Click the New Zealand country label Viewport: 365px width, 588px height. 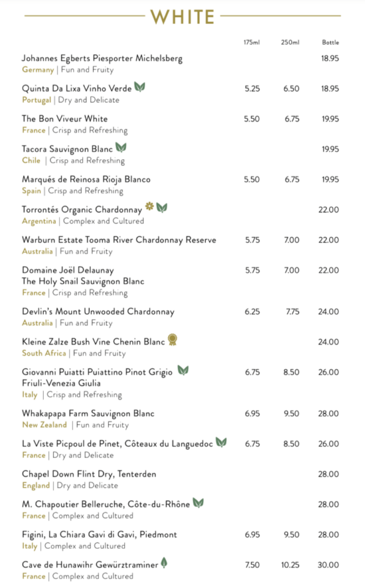click(x=44, y=425)
